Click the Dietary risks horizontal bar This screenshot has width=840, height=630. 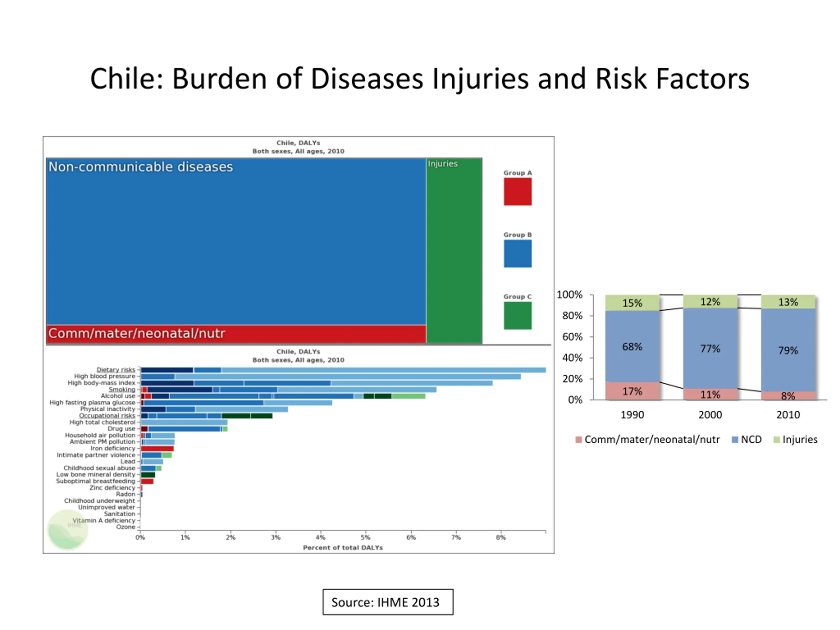click(x=343, y=370)
